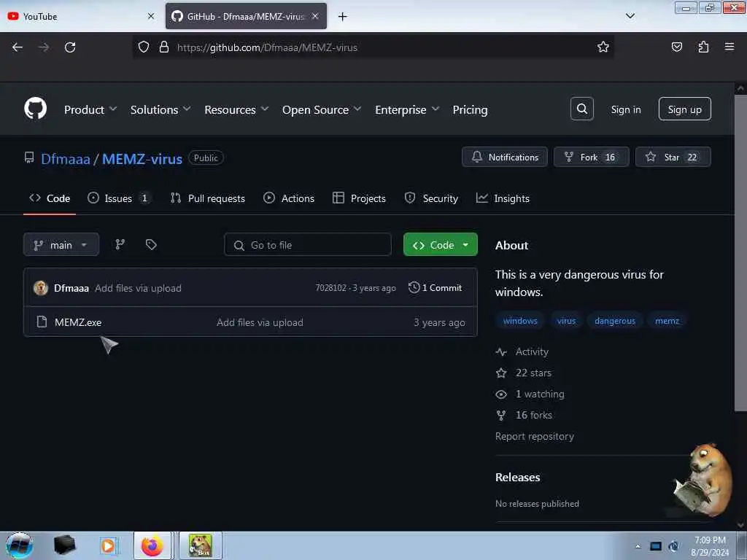Fork the repository with Fork button
Viewport: 747px width, 560px height.
(591, 157)
